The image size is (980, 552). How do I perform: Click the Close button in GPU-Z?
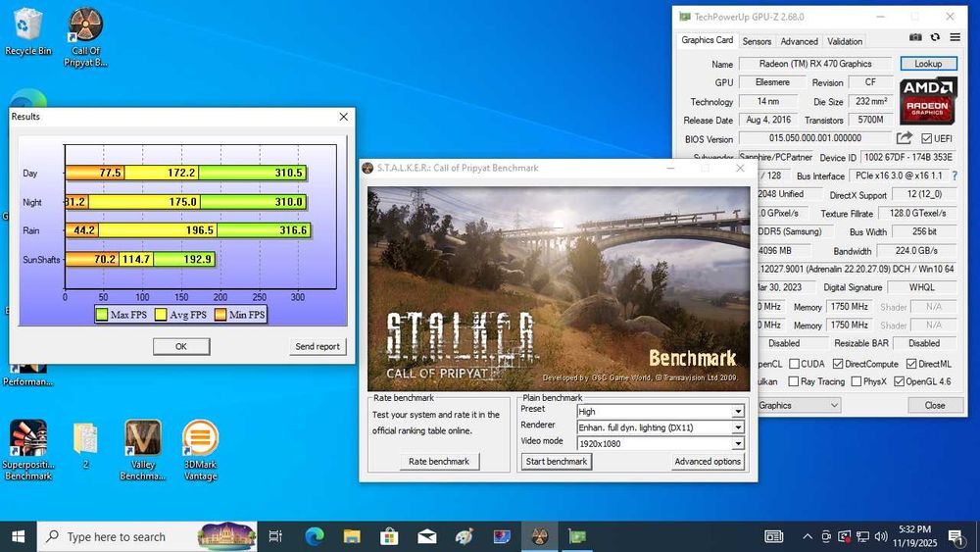[934, 405]
